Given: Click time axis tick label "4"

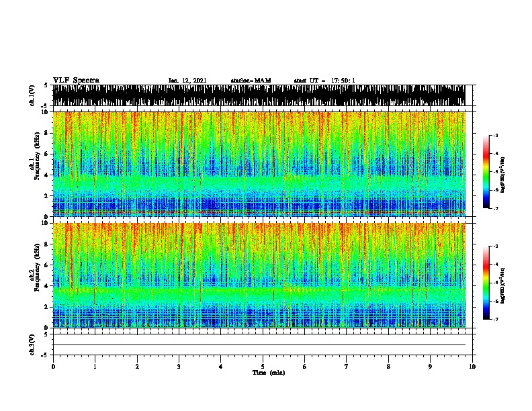Looking at the screenshot, I should tap(221, 367).
